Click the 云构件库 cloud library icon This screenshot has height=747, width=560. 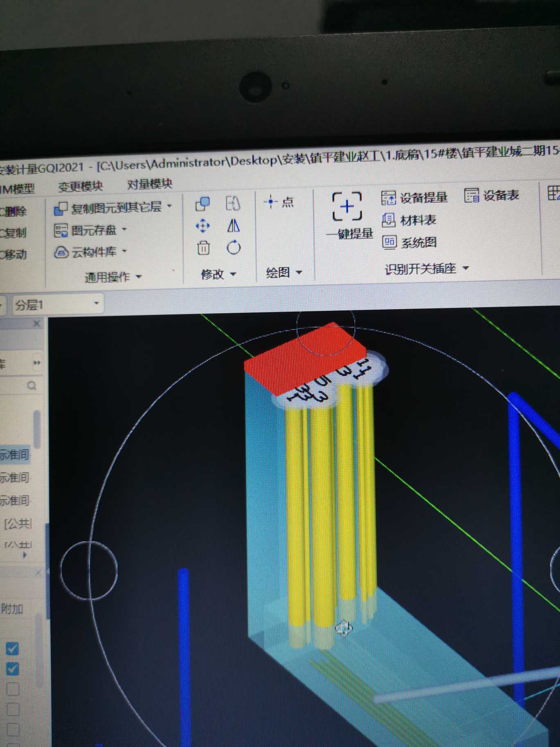(61, 252)
